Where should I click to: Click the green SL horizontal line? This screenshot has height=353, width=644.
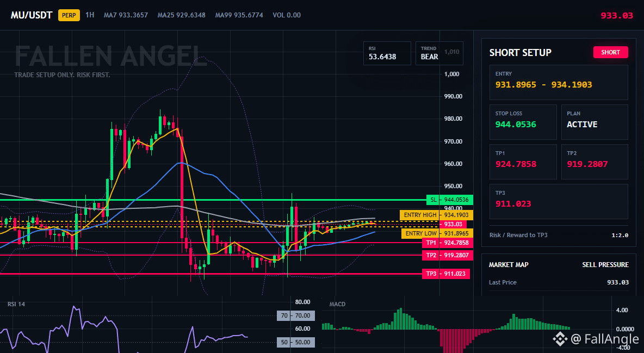(213, 200)
